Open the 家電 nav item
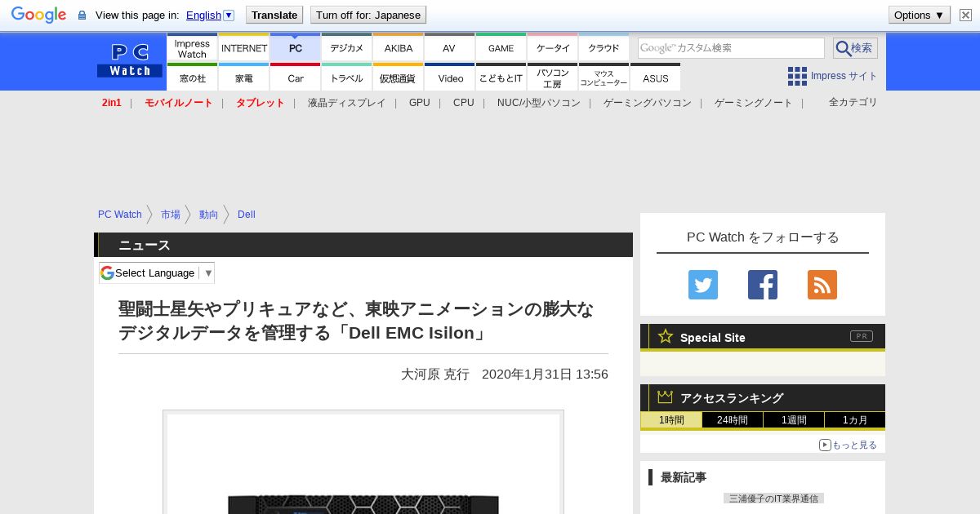Image resolution: width=980 pixels, height=514 pixels. pos(244,78)
